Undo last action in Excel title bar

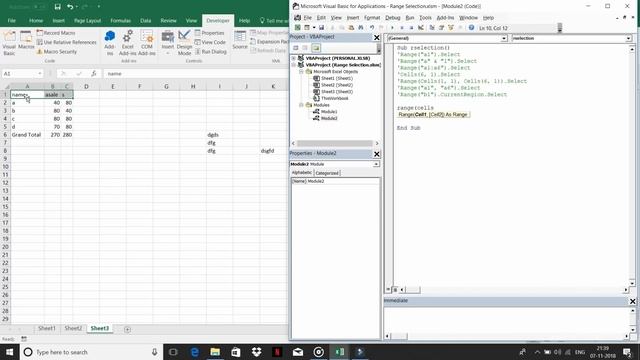(70, 7)
